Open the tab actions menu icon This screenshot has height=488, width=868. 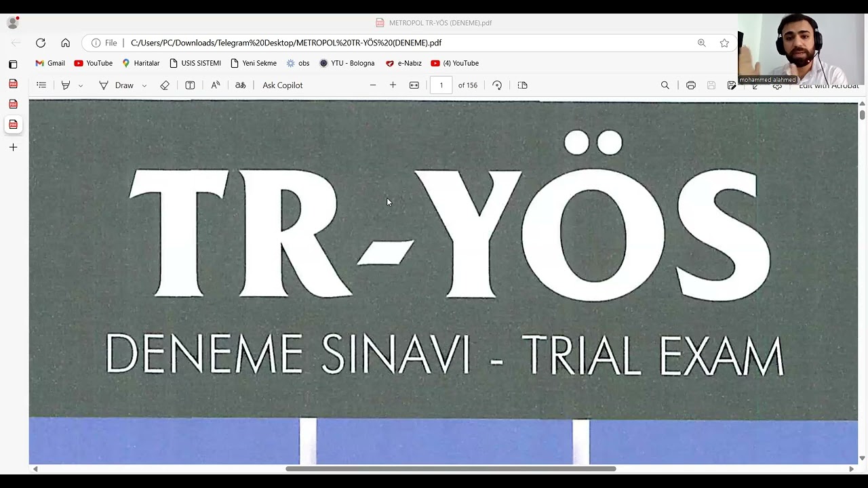pyautogui.click(x=13, y=64)
